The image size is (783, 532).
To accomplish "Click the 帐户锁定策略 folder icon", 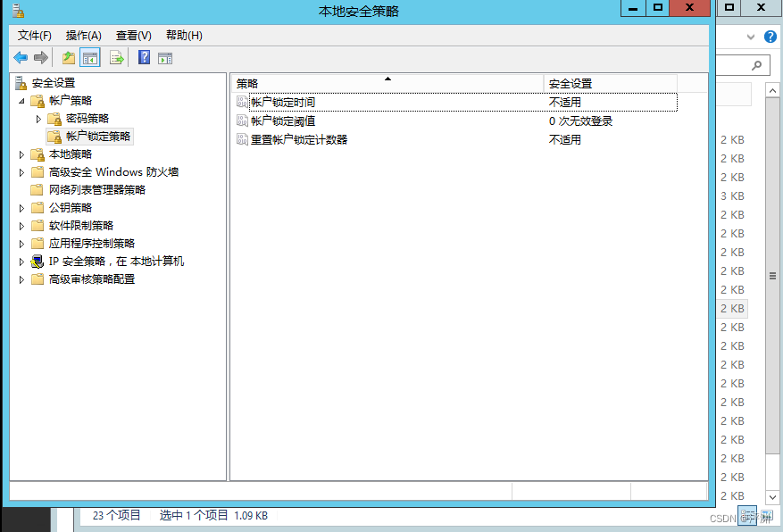I will pos(54,137).
